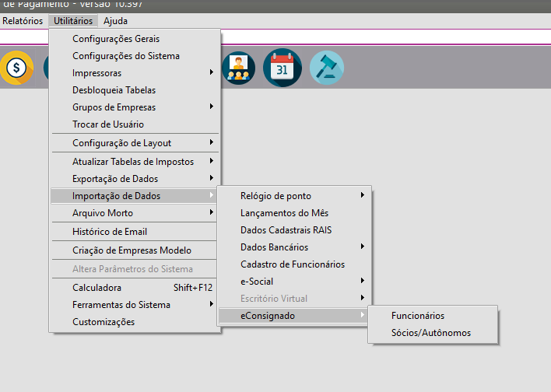Open the Calculadora utility
The image size is (551, 392).
[97, 288]
